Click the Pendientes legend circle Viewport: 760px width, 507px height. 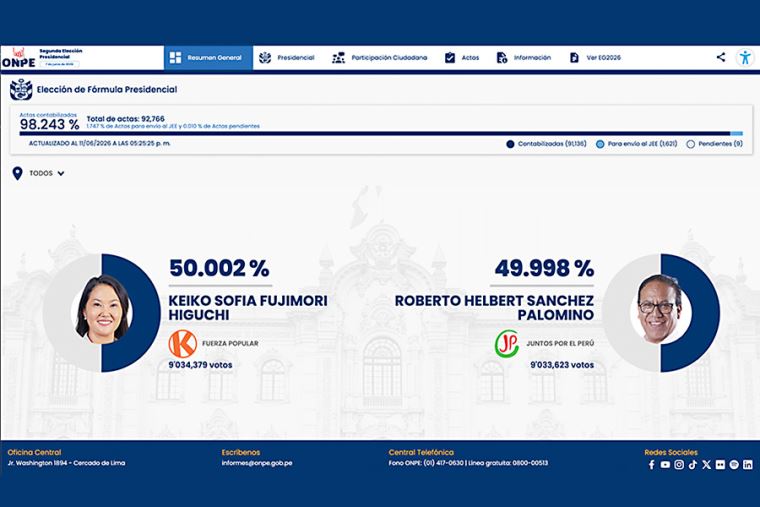coord(691,144)
